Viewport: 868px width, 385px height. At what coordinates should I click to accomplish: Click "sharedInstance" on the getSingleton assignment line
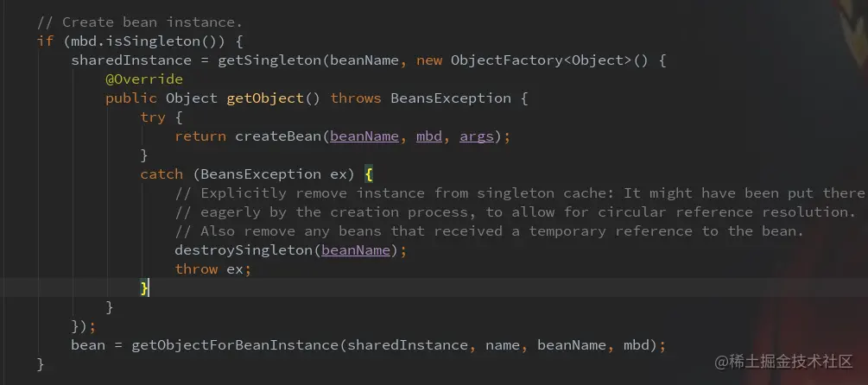[131, 60]
